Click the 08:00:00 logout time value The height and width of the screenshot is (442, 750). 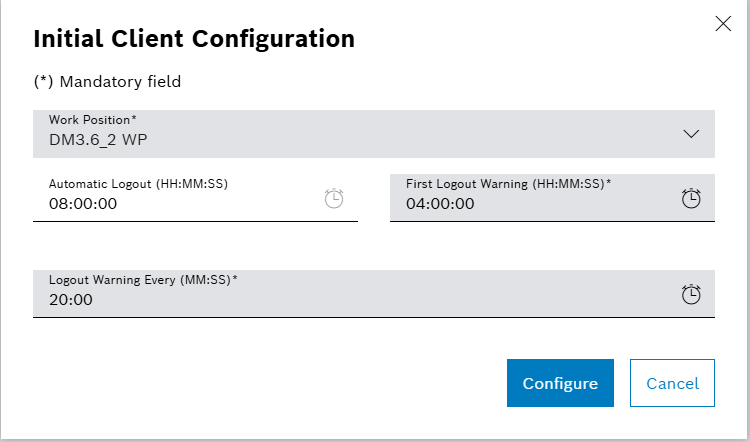click(x=83, y=204)
